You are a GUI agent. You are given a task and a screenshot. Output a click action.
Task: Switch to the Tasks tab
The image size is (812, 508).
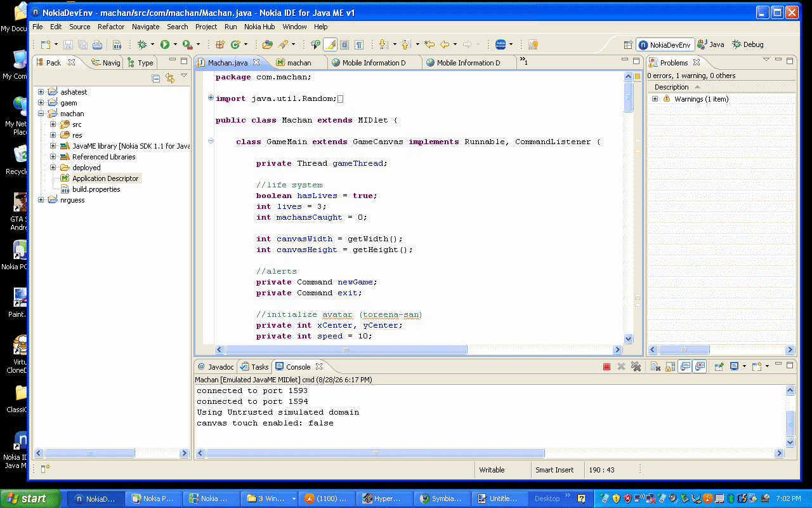[x=254, y=366]
